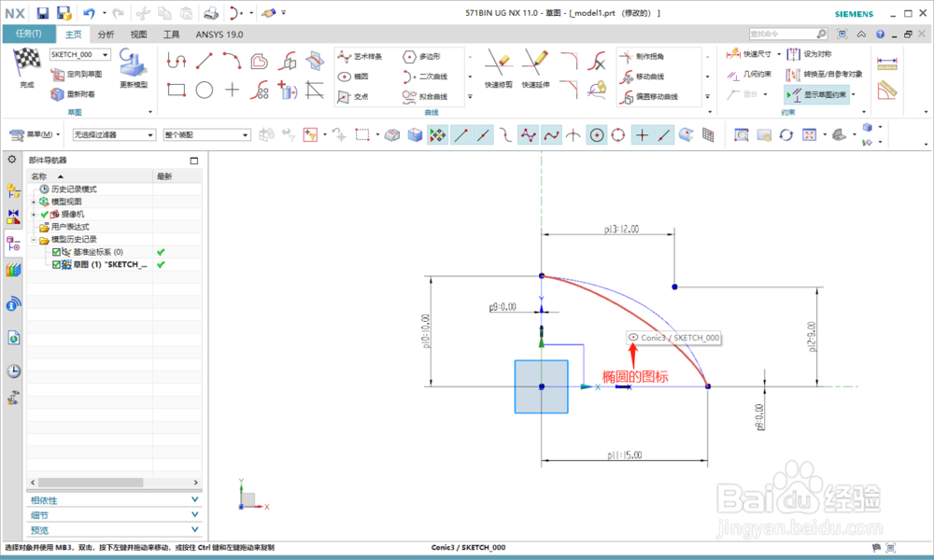
Task: Click the Save icon in title bar
Action: point(42,13)
